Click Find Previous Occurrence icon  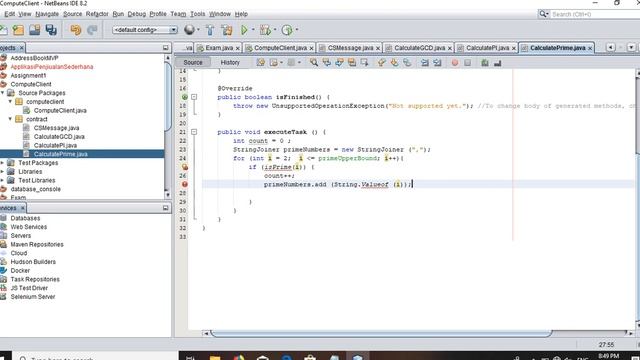[x=327, y=62]
